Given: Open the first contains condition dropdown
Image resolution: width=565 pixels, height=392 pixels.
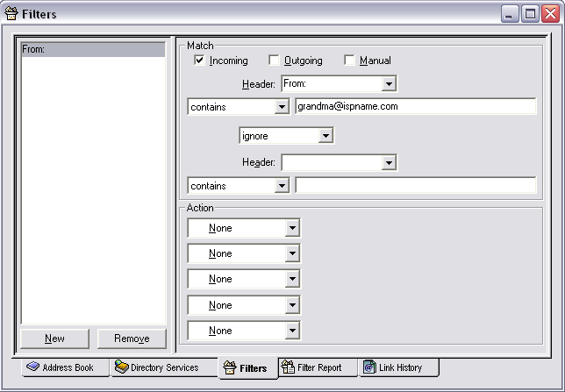Looking at the screenshot, I should point(282,106).
